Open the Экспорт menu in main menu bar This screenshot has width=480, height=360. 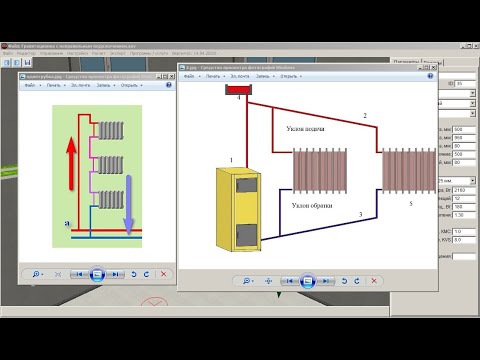[x=117, y=53]
